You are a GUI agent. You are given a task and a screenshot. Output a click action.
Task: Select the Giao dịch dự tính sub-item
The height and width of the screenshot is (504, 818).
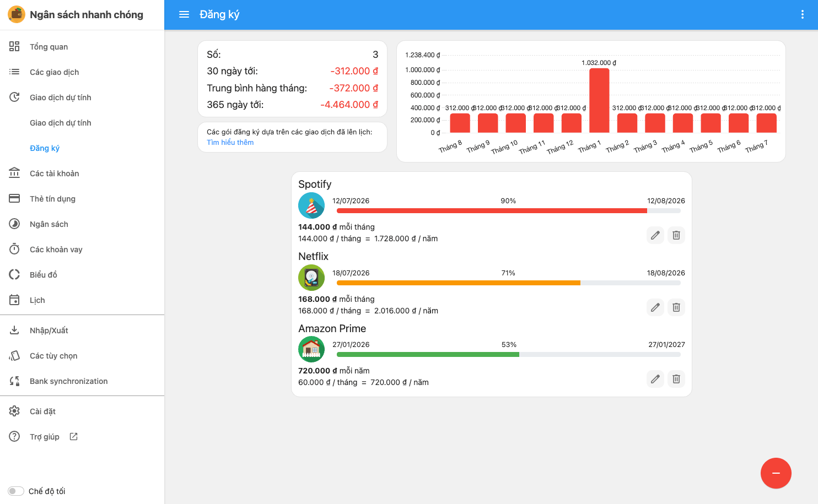click(61, 123)
